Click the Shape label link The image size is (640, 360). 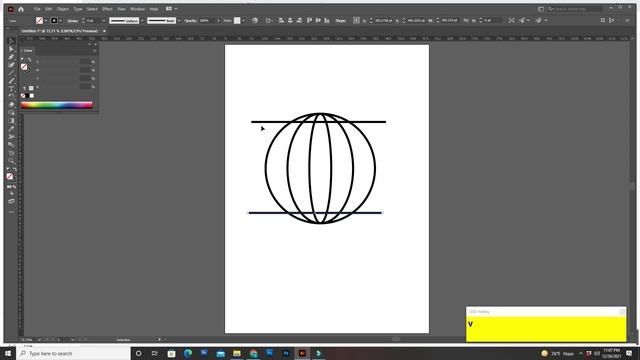click(x=340, y=20)
